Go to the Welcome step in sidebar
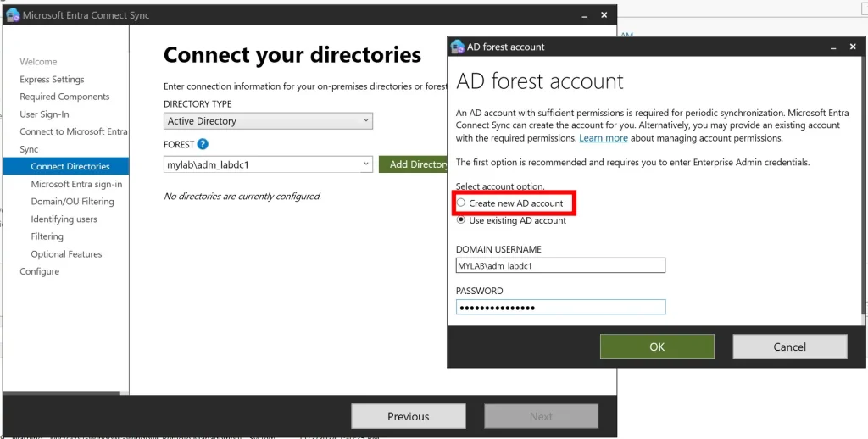The image size is (868, 439). pos(38,62)
